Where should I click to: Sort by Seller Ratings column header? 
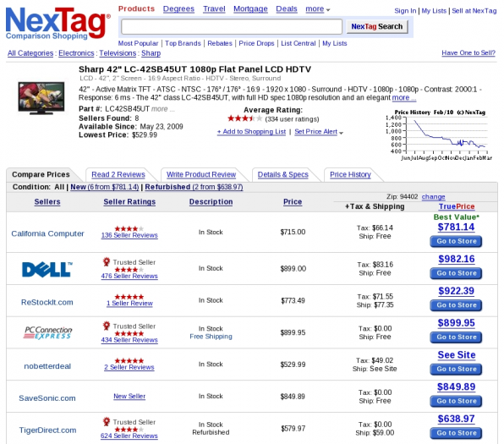point(129,202)
